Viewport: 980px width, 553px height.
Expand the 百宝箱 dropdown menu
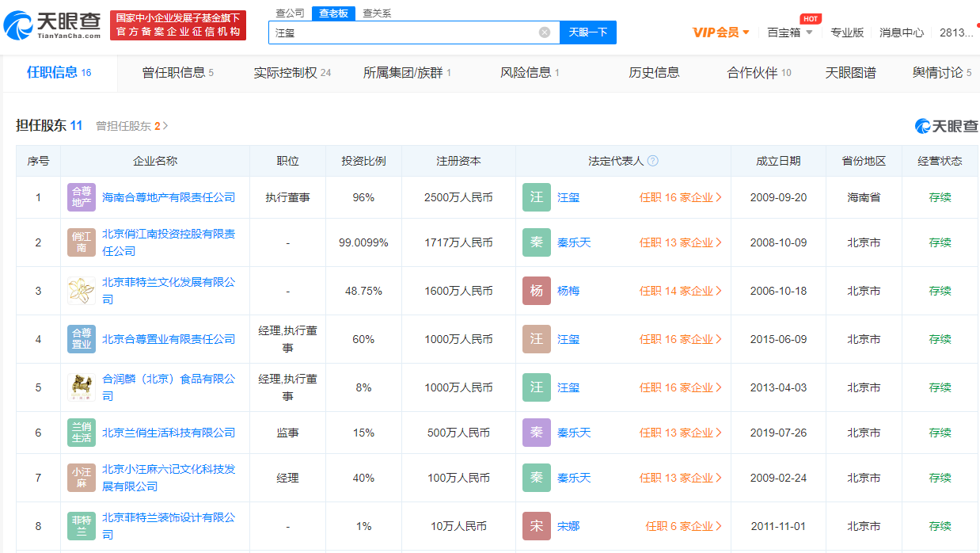pos(790,32)
